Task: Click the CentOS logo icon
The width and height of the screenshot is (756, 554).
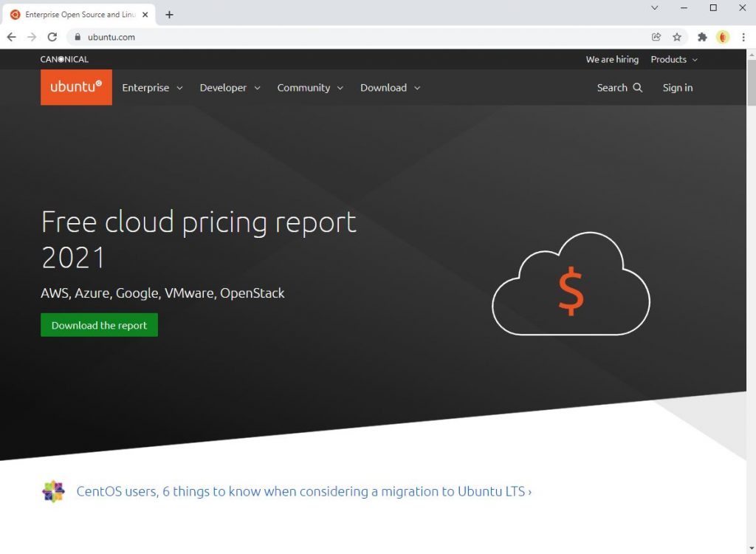Action: tap(53, 491)
